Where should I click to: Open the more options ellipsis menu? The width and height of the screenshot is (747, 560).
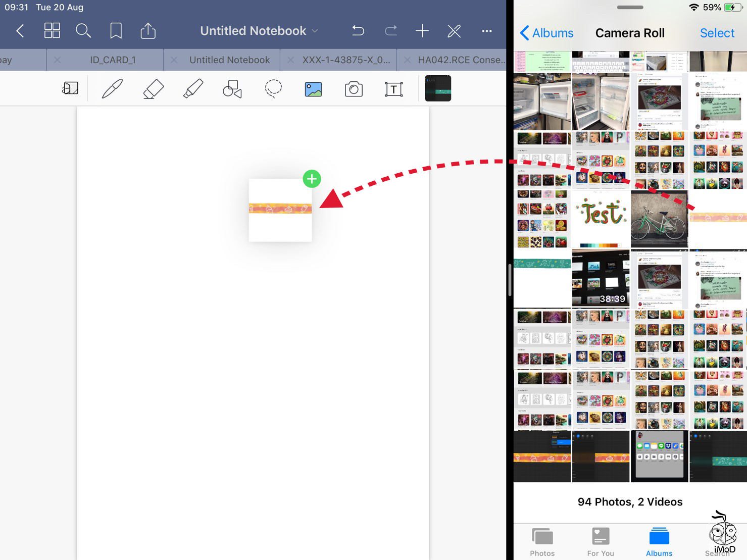[x=486, y=31]
